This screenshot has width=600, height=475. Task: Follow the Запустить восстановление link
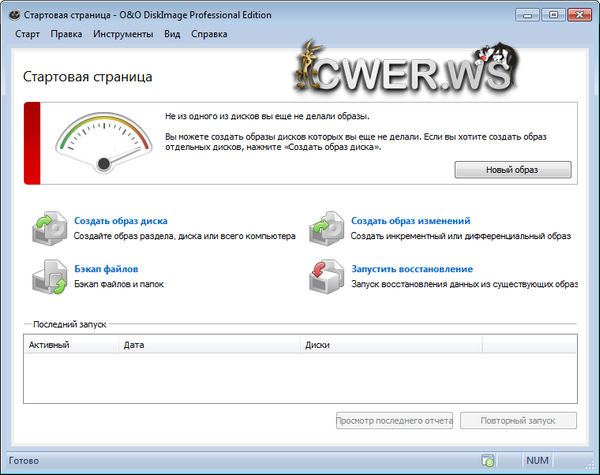click(x=412, y=269)
